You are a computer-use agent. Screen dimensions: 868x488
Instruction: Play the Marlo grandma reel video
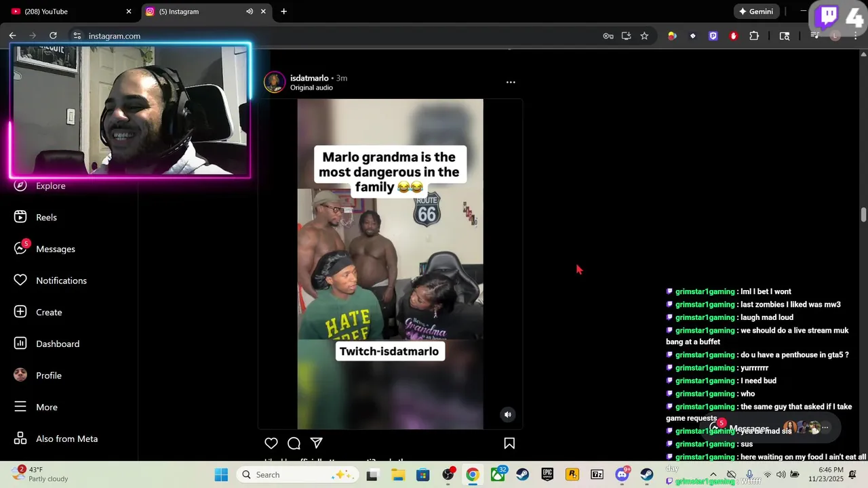(x=390, y=264)
